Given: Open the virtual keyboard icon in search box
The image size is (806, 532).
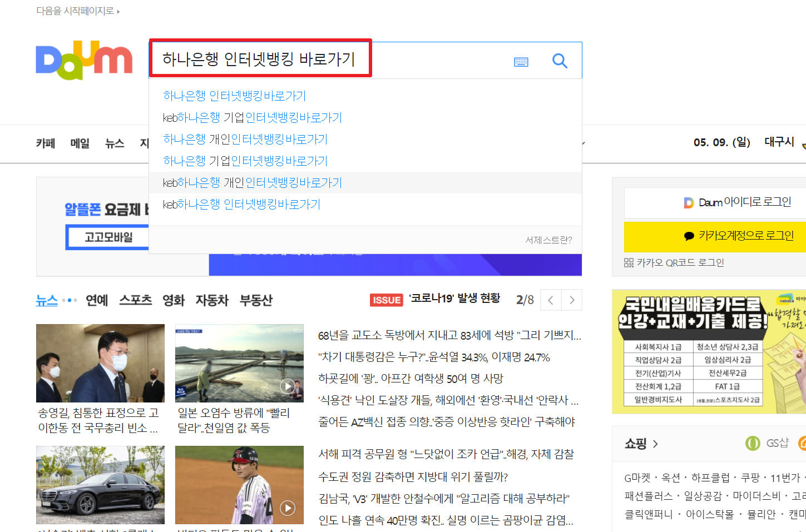Looking at the screenshot, I should (521, 62).
